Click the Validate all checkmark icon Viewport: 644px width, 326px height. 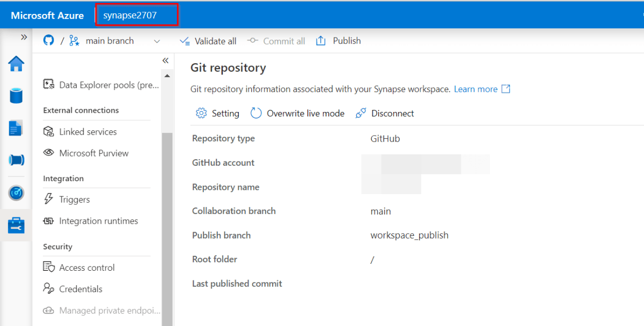point(185,41)
